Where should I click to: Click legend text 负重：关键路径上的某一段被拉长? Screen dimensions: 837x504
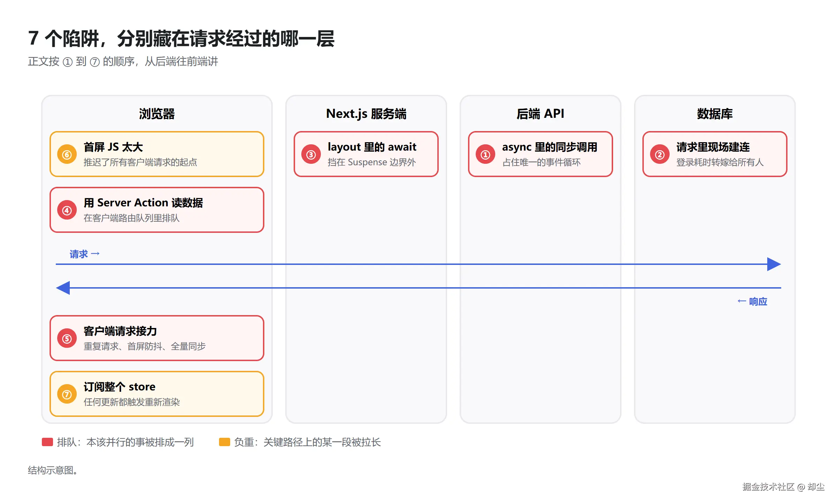point(307,442)
